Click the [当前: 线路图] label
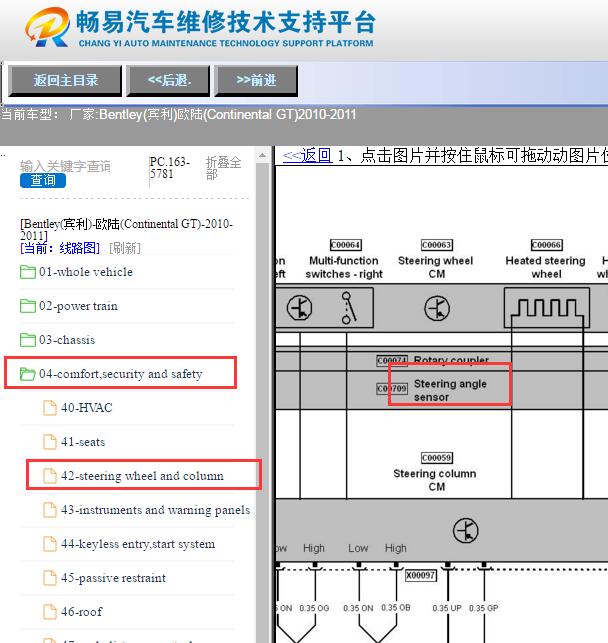608x643 pixels. click(60, 248)
